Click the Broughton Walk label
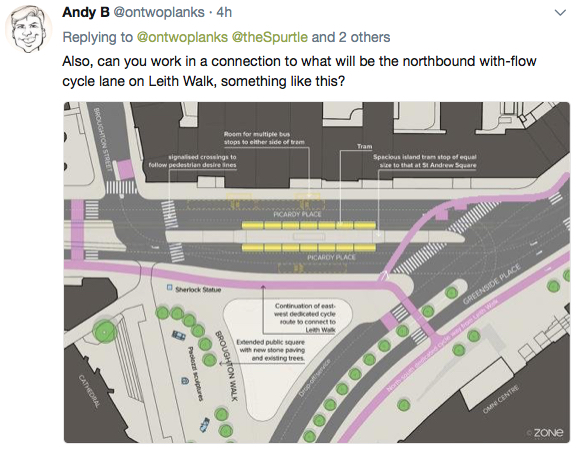This screenshot has height=453, width=581. (225, 366)
